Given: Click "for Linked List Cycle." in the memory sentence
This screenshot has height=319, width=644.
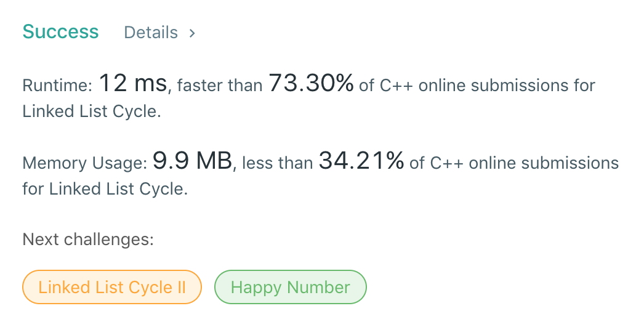Looking at the screenshot, I should point(105,189).
